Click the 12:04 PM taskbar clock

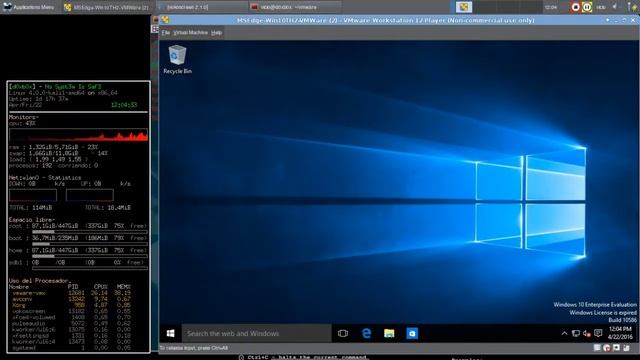620,333
